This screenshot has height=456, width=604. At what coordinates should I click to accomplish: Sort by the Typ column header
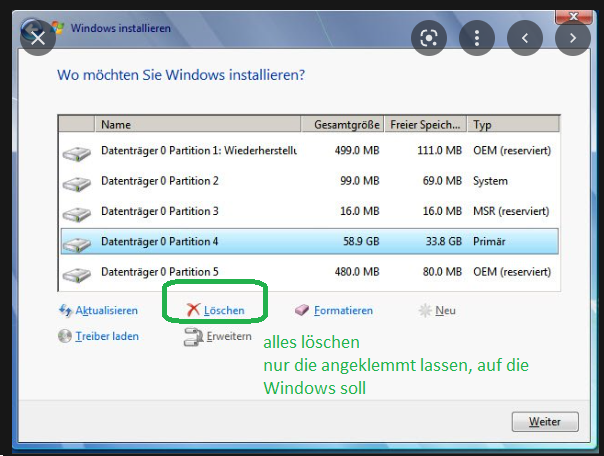click(513, 124)
